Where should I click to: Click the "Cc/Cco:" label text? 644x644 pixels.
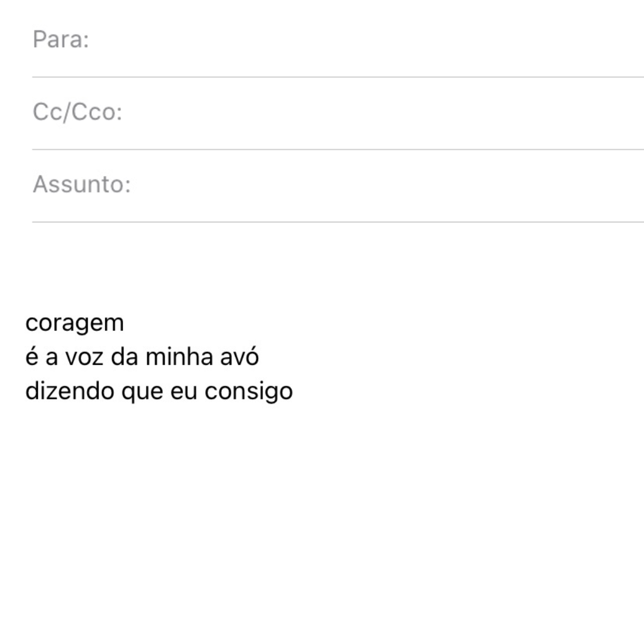point(77,112)
